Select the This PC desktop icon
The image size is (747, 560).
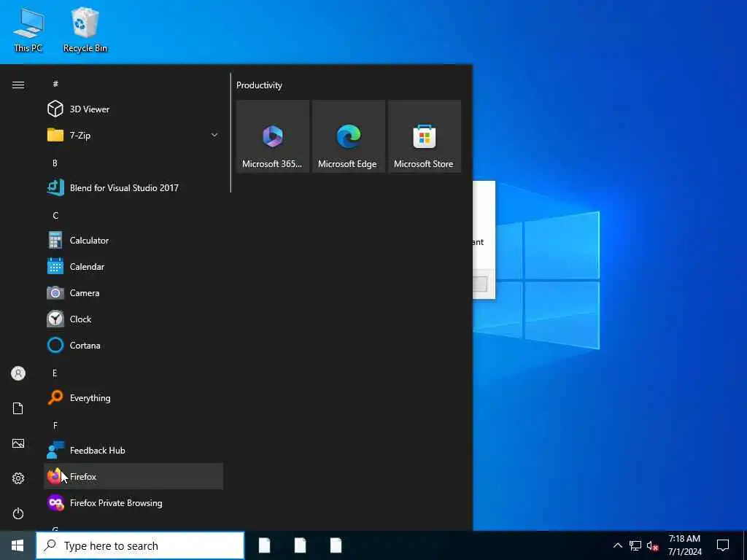tap(28, 31)
